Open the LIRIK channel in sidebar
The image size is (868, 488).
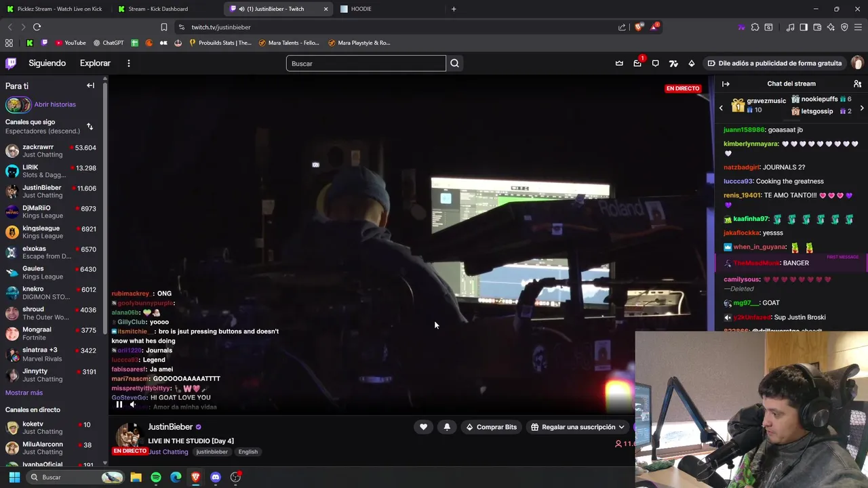[x=51, y=171]
